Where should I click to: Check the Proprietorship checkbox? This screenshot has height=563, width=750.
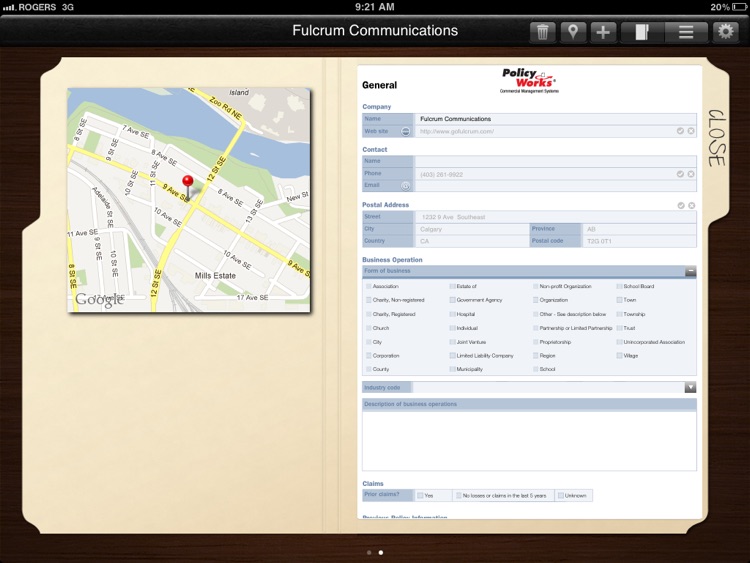pyautogui.click(x=535, y=342)
